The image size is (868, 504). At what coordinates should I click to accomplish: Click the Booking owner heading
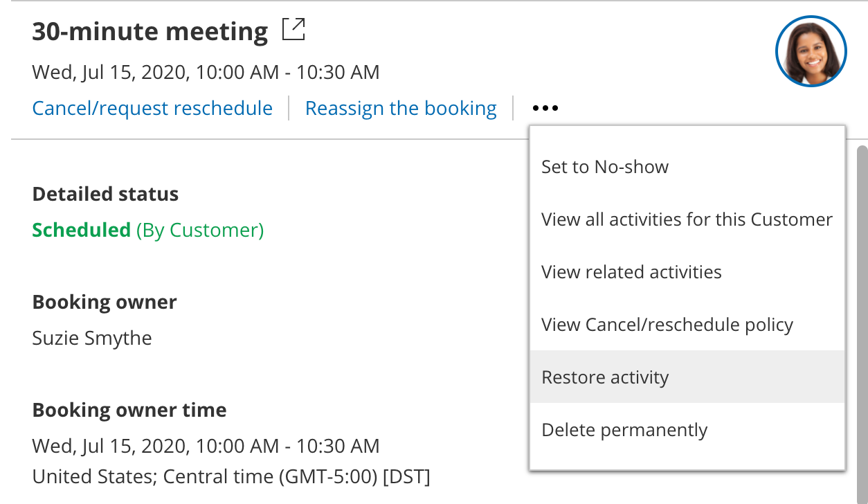click(105, 302)
